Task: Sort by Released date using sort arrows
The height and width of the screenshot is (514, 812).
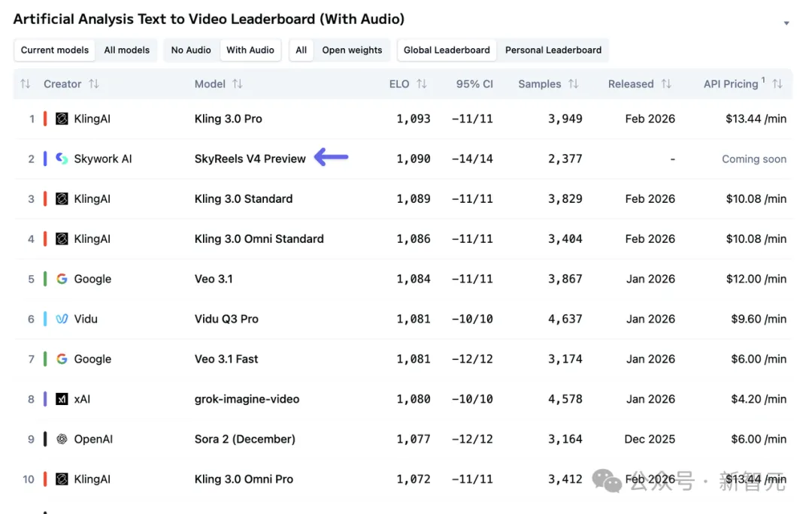Action: [666, 84]
